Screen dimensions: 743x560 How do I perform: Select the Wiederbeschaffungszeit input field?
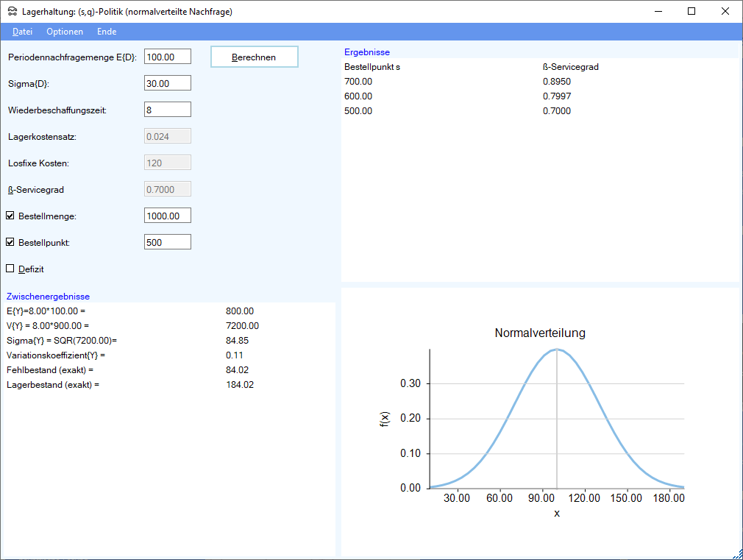[168, 110]
